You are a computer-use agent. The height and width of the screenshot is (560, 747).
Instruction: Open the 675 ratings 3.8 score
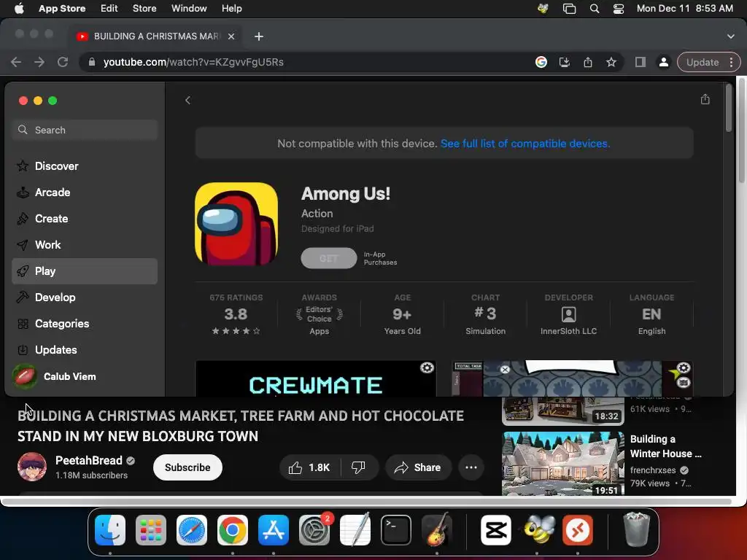tap(236, 314)
